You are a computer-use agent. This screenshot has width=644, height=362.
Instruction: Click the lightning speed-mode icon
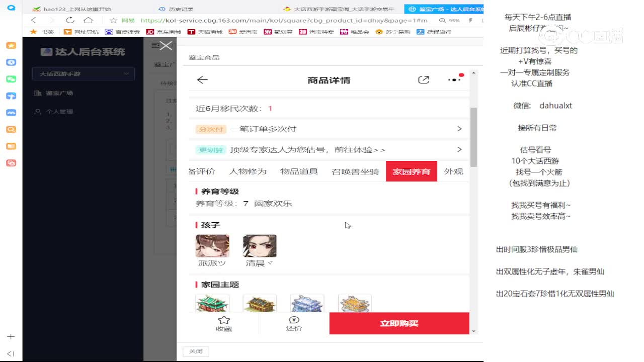tap(470, 21)
